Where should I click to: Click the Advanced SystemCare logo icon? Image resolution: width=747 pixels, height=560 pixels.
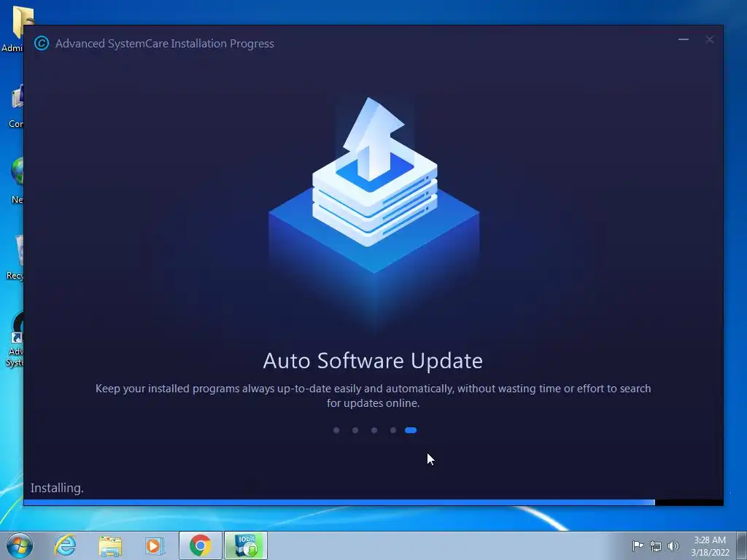(x=42, y=43)
